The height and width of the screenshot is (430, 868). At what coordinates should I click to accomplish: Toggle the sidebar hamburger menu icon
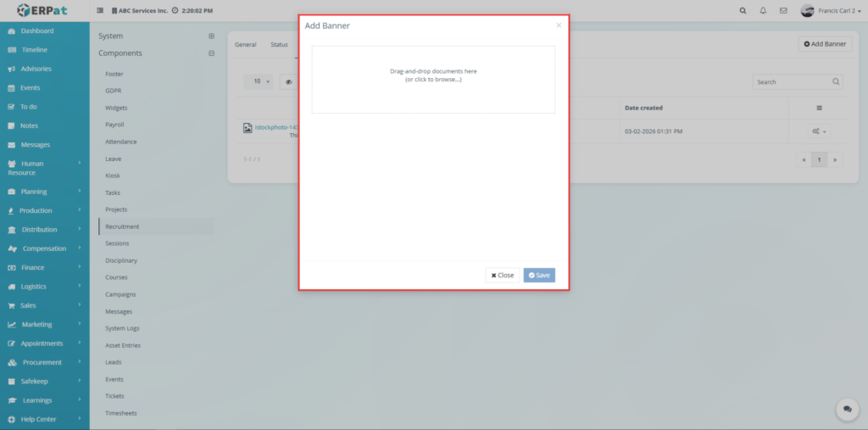point(100,10)
